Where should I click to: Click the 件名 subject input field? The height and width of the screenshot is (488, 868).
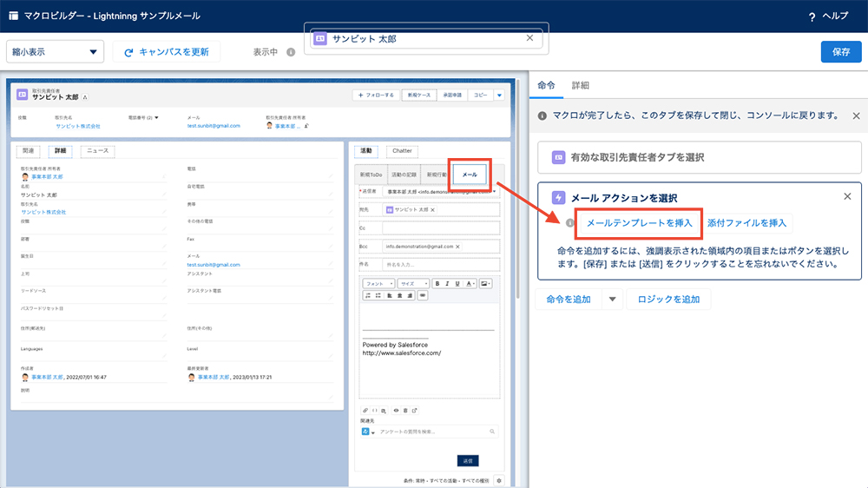tap(441, 265)
